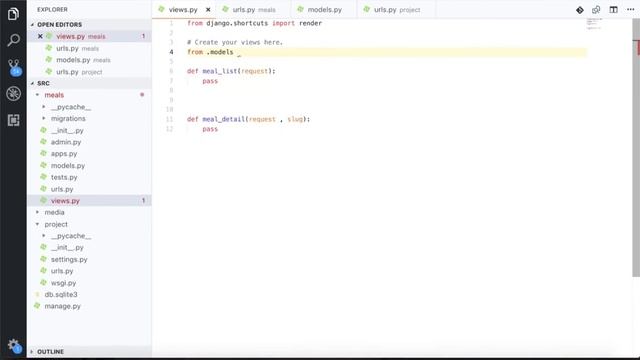Open __init__.py in project folder
The width and height of the screenshot is (640, 360).
(67, 247)
